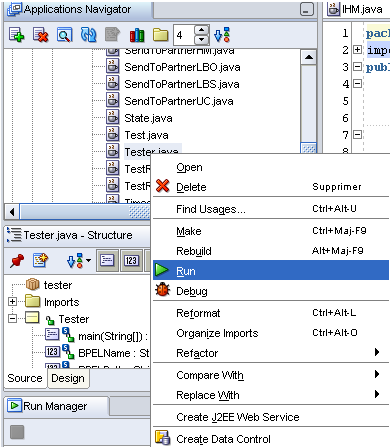Screen dimensions: 390x447
Task: Choose Debug from the context menu
Action: click(271, 291)
